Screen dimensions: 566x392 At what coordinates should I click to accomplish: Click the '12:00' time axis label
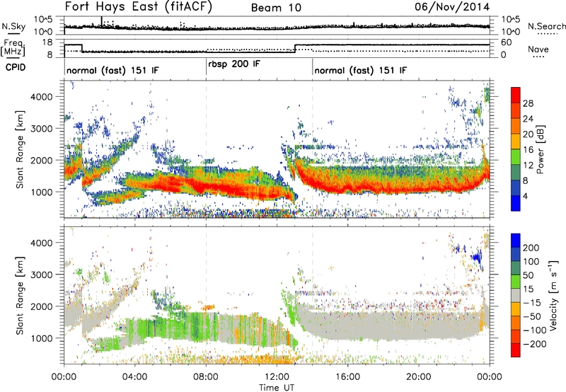pyautogui.click(x=277, y=377)
